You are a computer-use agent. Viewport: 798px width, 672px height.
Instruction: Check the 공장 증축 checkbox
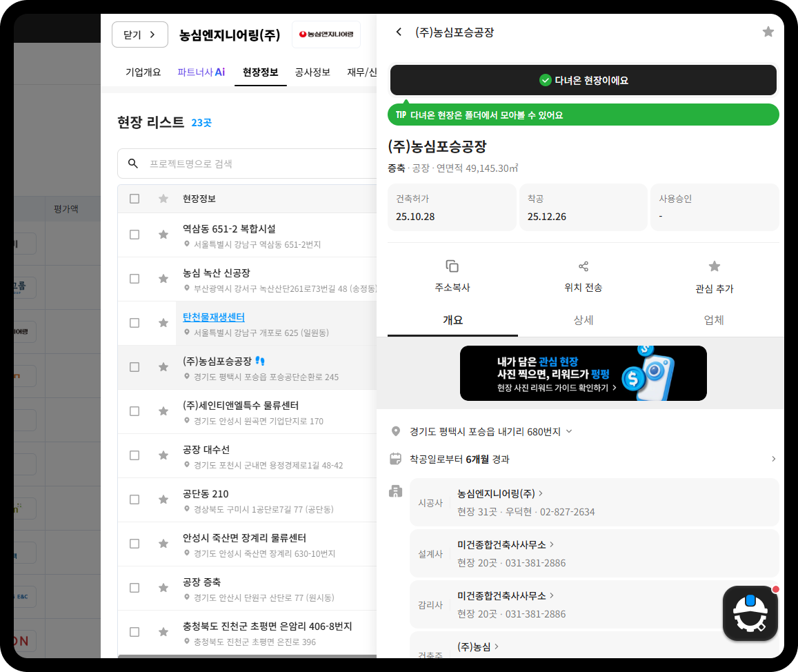134,588
